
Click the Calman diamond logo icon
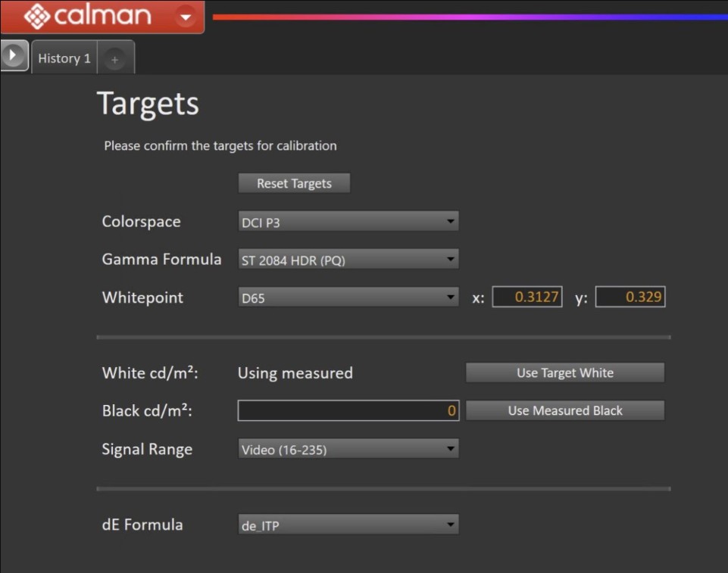pyautogui.click(x=36, y=16)
